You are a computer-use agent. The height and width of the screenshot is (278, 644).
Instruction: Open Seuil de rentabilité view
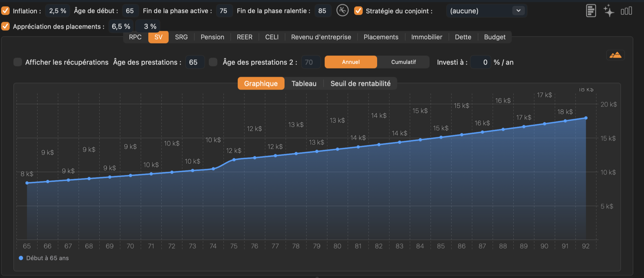click(x=360, y=83)
